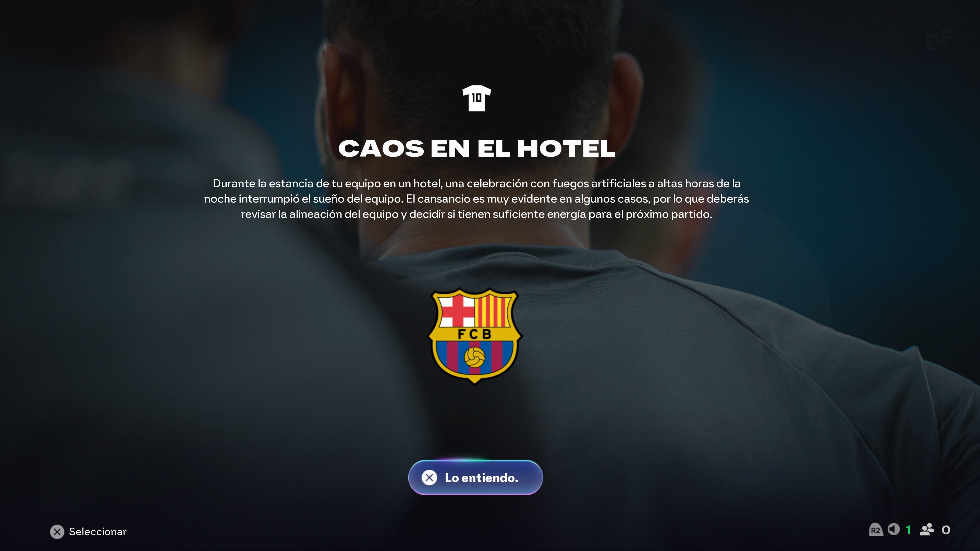This screenshot has width=980, height=551.
Task: Click the line starting with Durante la estancia
Action: [476, 184]
